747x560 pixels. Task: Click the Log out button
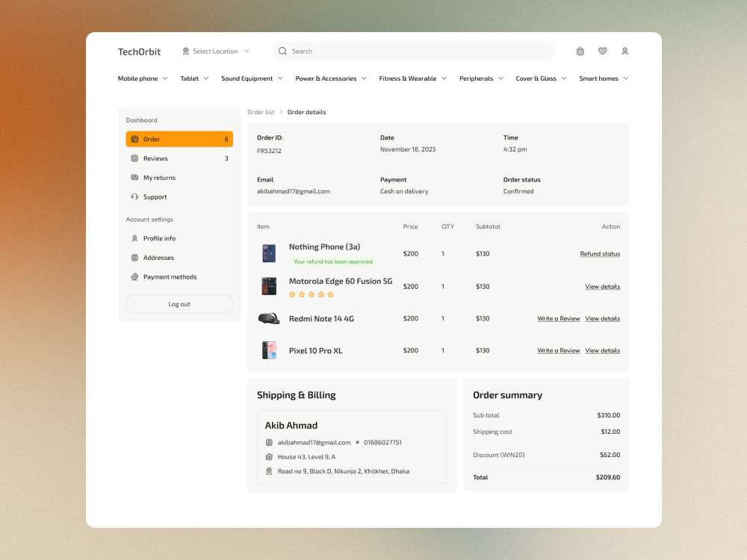click(179, 304)
